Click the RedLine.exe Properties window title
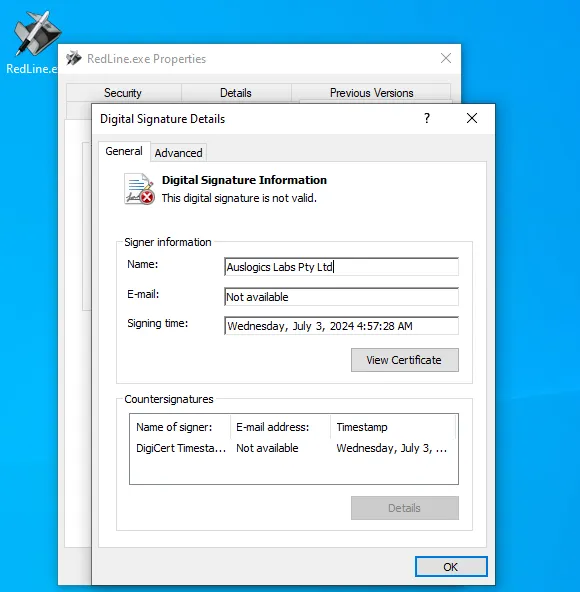580x592 pixels. pyautogui.click(x=147, y=59)
